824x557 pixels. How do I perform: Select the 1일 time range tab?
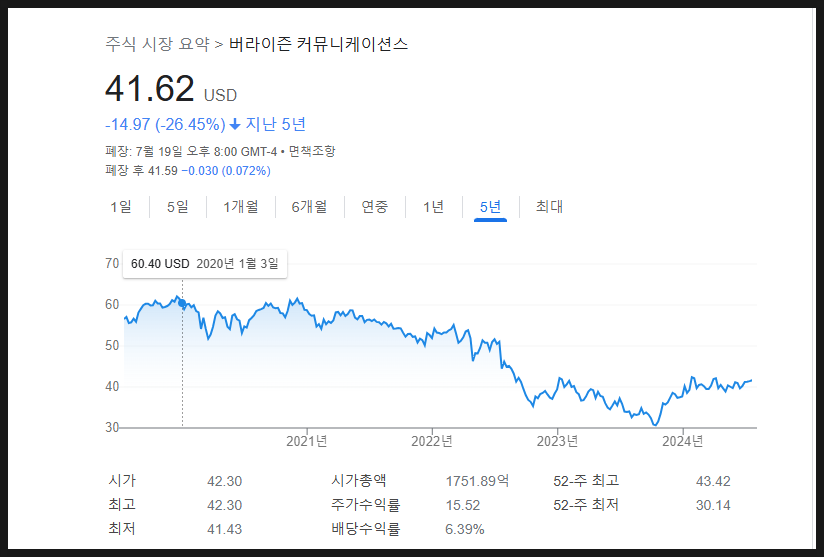[121, 207]
